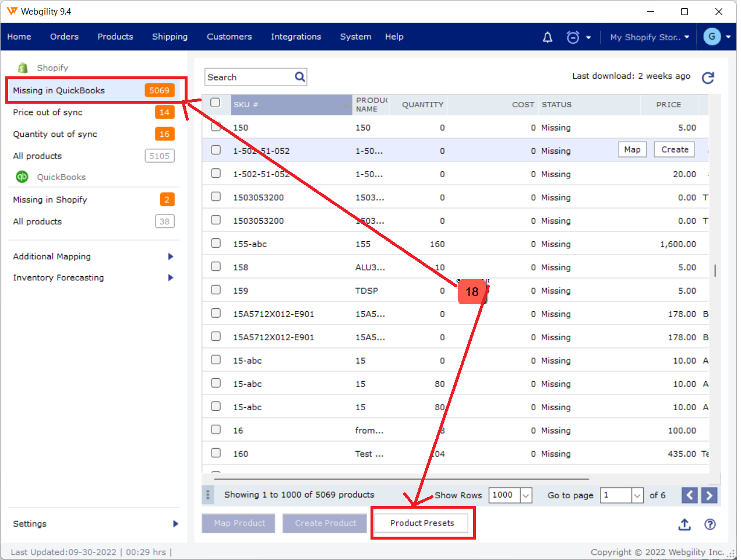Viewport: 741px width, 560px height.
Task: Open the Orders menu
Action: point(64,37)
